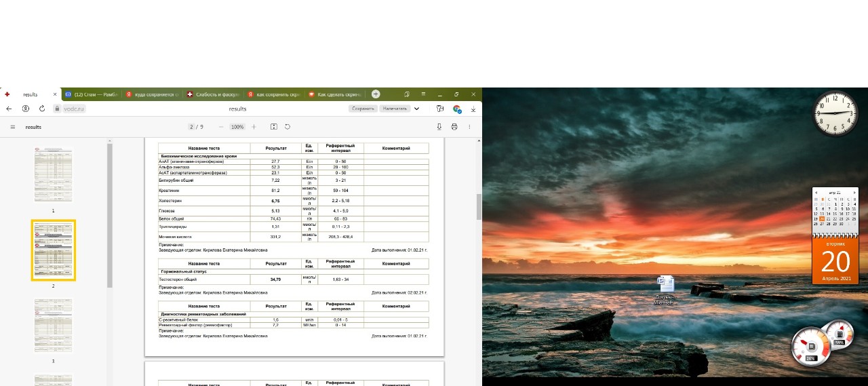Toggle the PDF sidebar hamburger menu
The image size is (868, 386).
click(12, 127)
